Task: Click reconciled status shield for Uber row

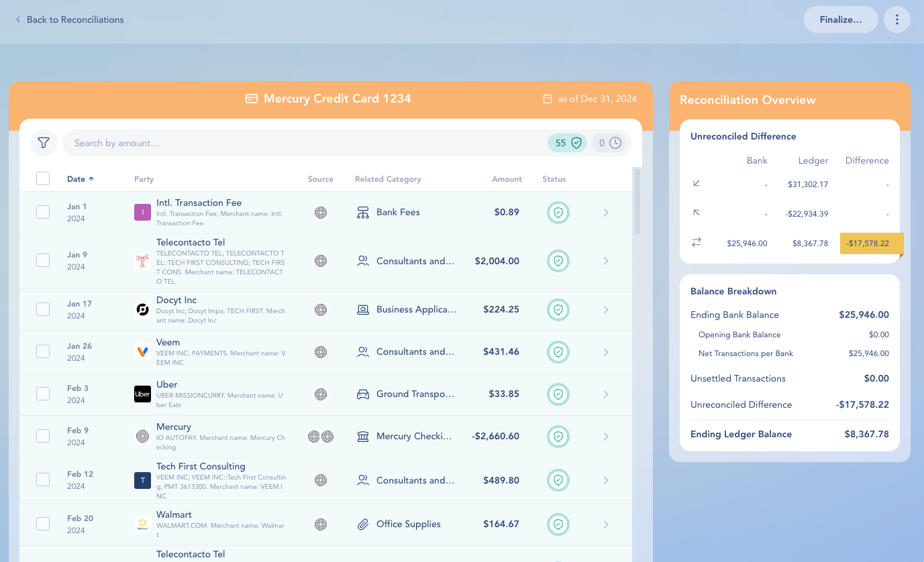Action: click(x=558, y=394)
